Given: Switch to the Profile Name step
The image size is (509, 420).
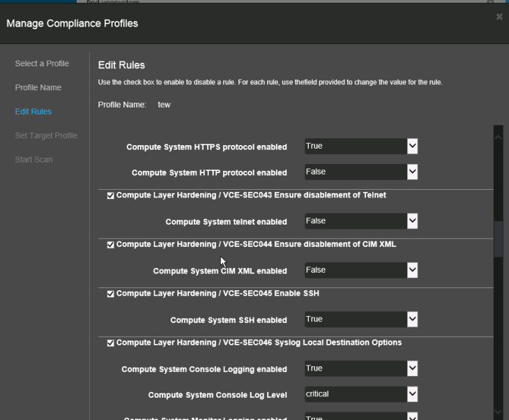Looking at the screenshot, I should coord(38,88).
